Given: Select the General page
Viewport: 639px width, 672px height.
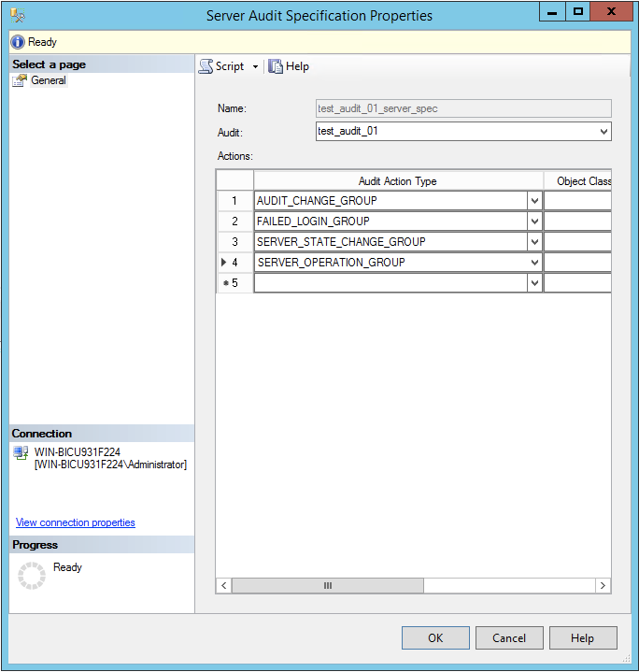Looking at the screenshot, I should [x=48, y=80].
